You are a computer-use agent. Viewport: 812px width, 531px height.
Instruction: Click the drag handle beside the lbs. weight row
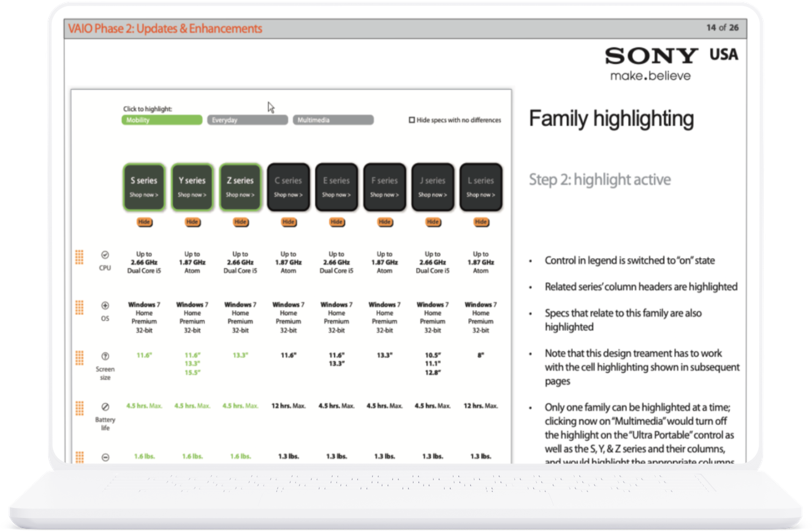[79, 457]
